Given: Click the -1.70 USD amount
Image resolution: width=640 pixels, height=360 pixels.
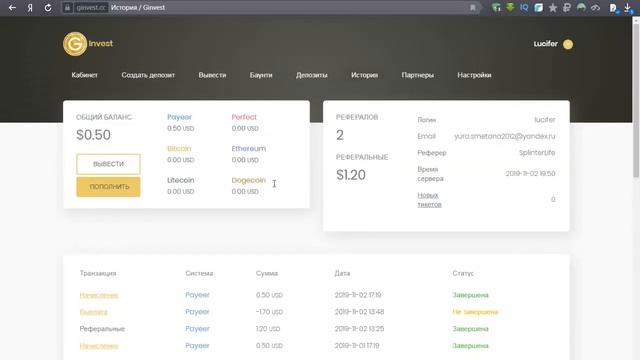Looking at the screenshot, I should coord(269,312).
